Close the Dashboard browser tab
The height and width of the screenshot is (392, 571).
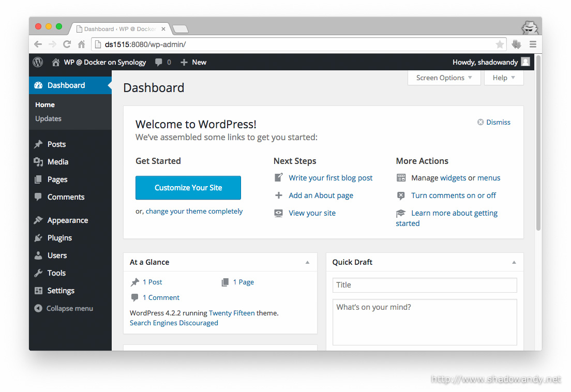click(x=163, y=29)
